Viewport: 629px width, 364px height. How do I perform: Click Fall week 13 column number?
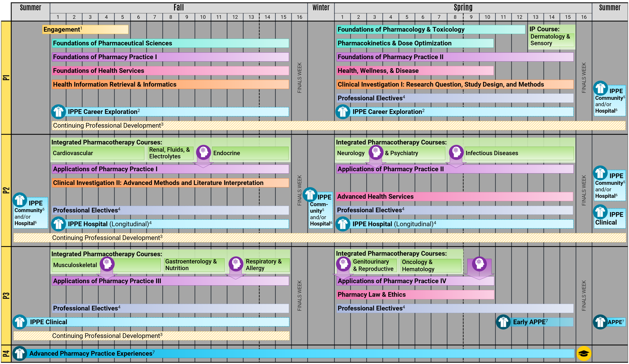click(251, 17)
